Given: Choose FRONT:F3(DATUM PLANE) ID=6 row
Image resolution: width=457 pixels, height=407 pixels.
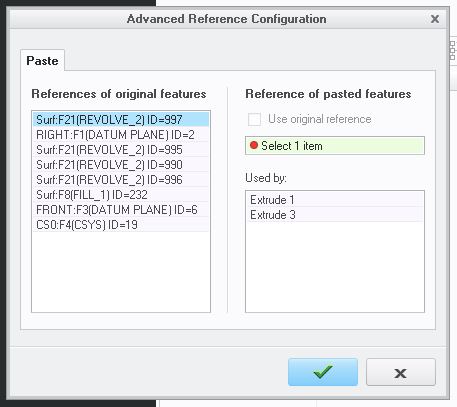Looking at the screenshot, I should coord(121,210).
